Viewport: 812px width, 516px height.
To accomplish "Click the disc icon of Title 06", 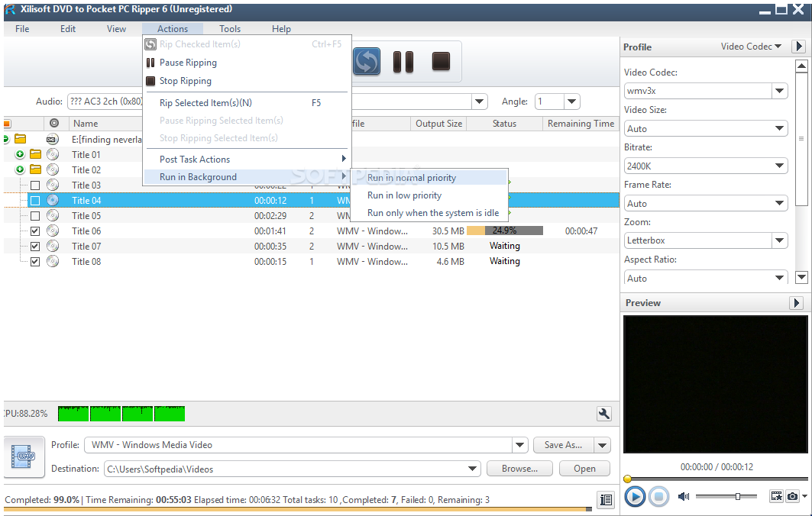I will 52,231.
